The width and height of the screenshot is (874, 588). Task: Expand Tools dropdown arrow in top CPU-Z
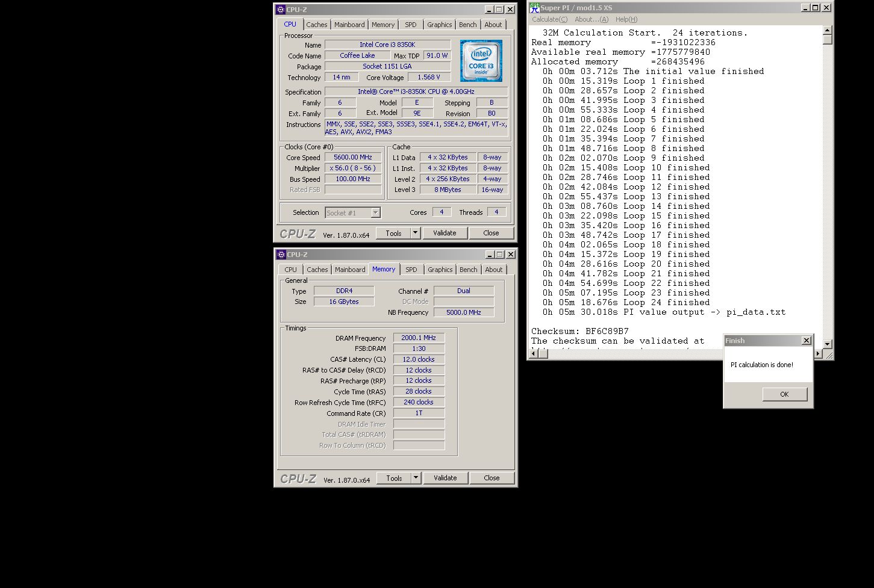pos(415,233)
